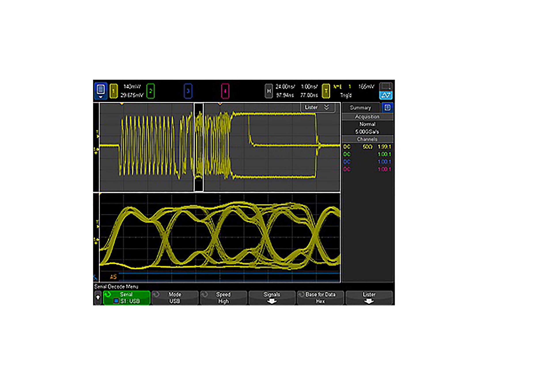Click the Trig'd trigger status text
Screen dimensions: 552x392
point(346,95)
